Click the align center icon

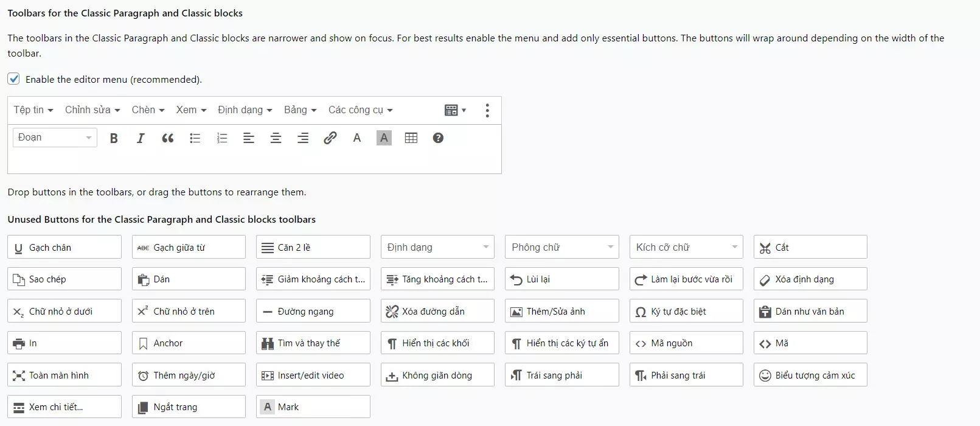pyautogui.click(x=276, y=138)
